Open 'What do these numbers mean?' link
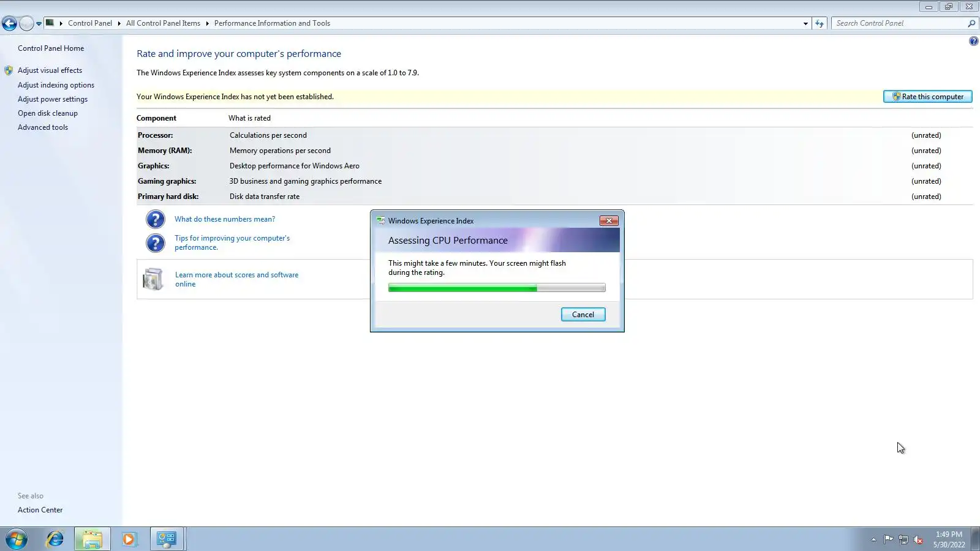The height and width of the screenshot is (551, 980). pos(225,219)
